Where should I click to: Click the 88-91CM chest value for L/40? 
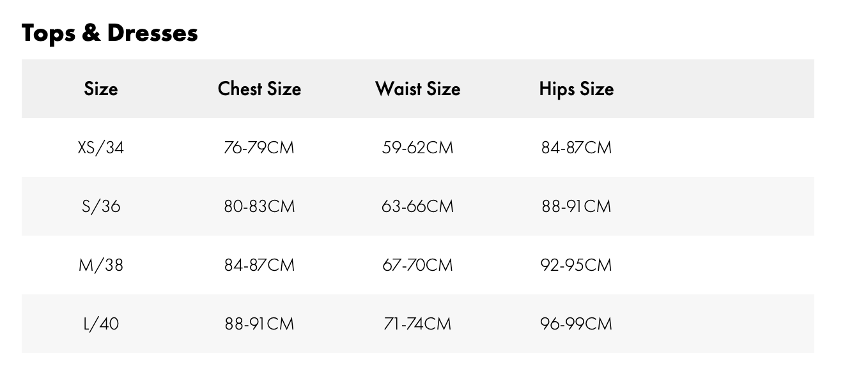(x=260, y=324)
